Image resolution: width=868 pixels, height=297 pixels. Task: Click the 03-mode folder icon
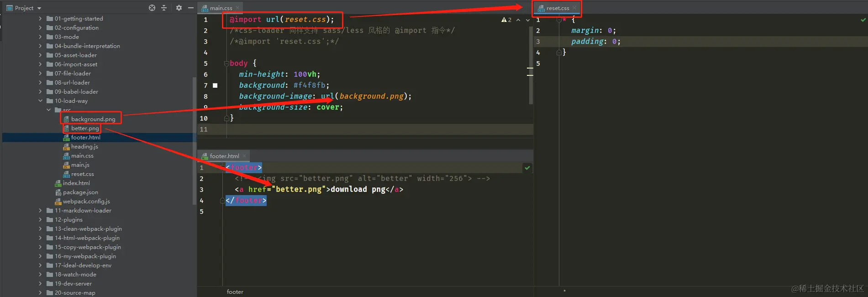(50, 37)
